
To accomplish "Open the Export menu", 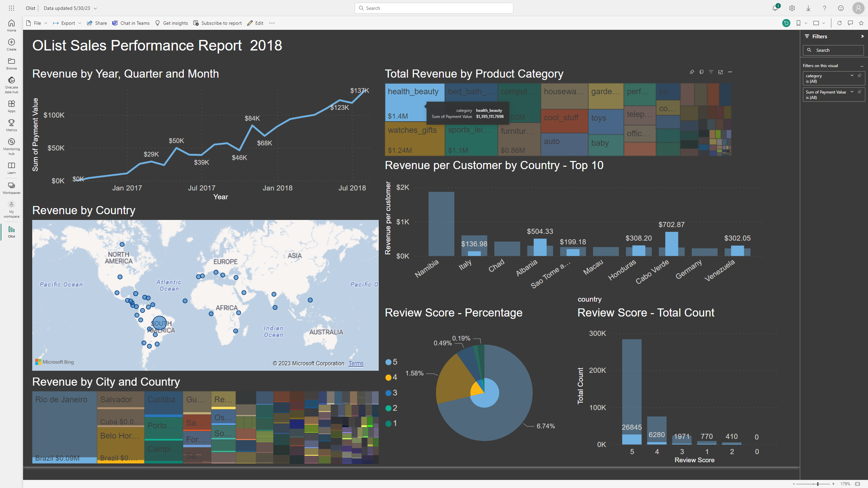I will click(67, 23).
